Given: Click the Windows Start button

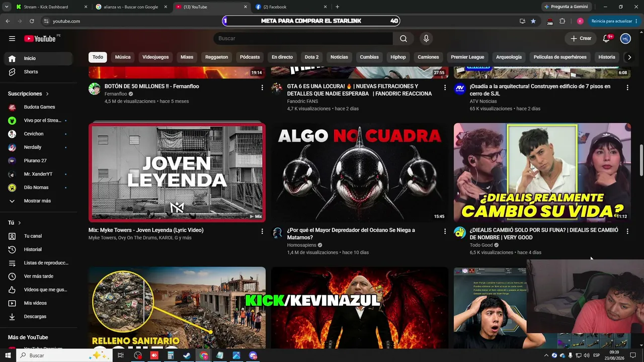Looking at the screenshot, I should coord(8,355).
